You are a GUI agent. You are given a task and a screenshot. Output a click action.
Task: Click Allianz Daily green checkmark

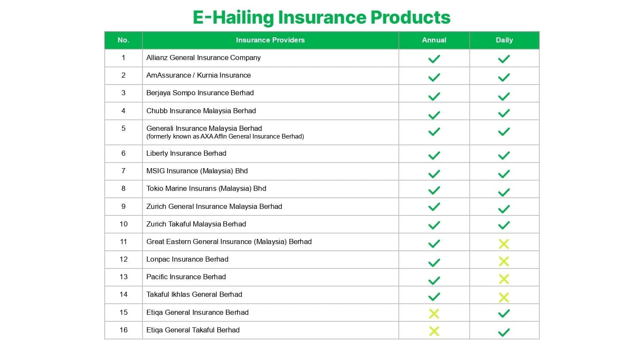click(x=504, y=59)
